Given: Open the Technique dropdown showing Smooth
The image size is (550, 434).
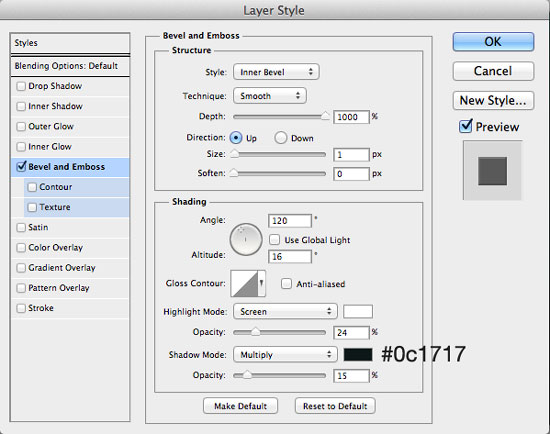Looking at the screenshot, I should pyautogui.click(x=270, y=96).
